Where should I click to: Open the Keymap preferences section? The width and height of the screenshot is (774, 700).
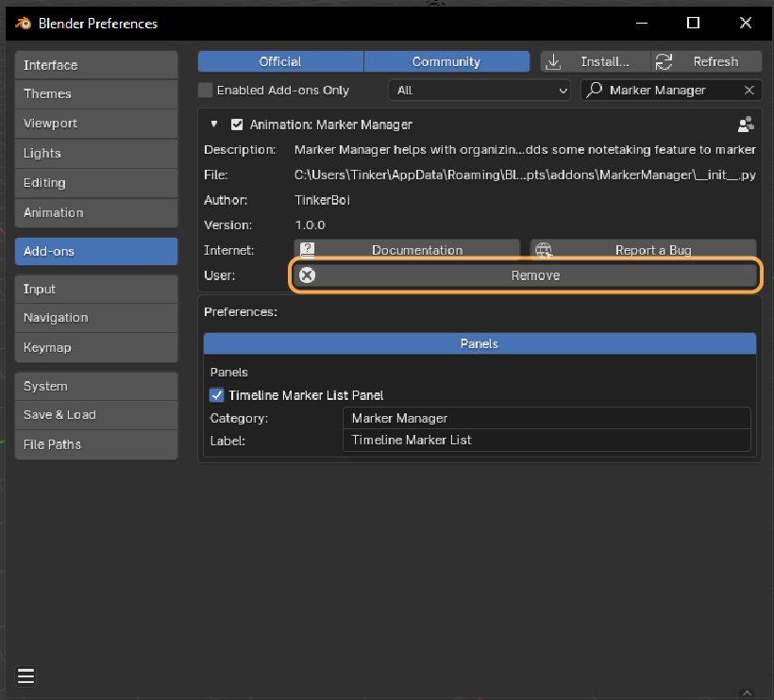[96, 347]
